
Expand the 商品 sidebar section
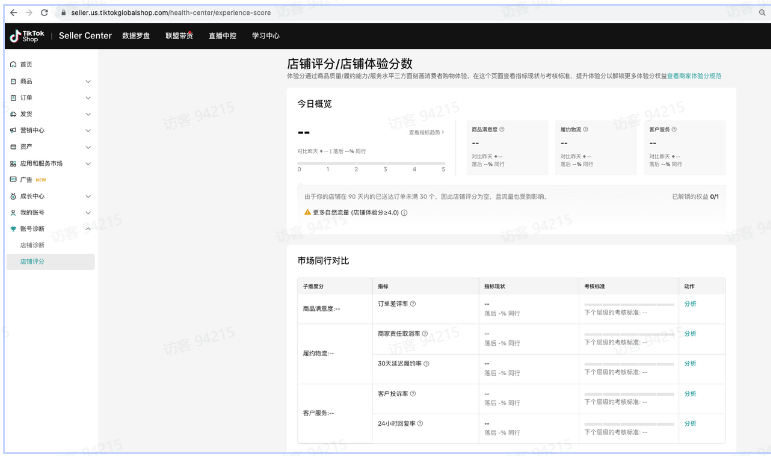pos(88,81)
